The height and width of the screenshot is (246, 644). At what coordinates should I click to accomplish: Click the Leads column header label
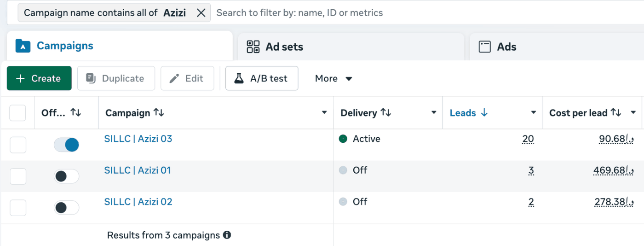(x=463, y=113)
